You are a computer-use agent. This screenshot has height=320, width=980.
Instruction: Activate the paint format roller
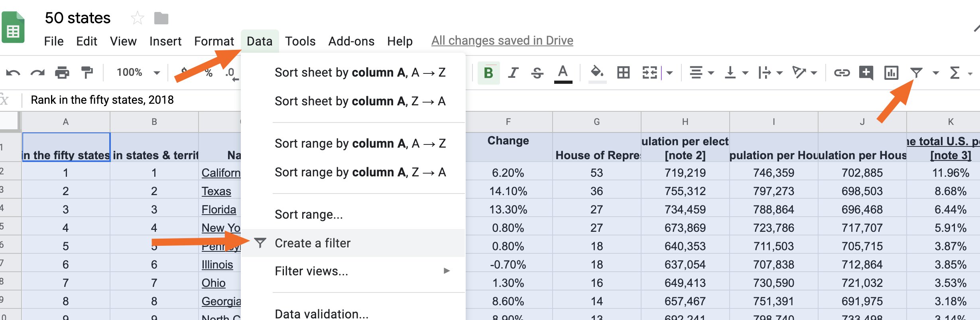[87, 73]
